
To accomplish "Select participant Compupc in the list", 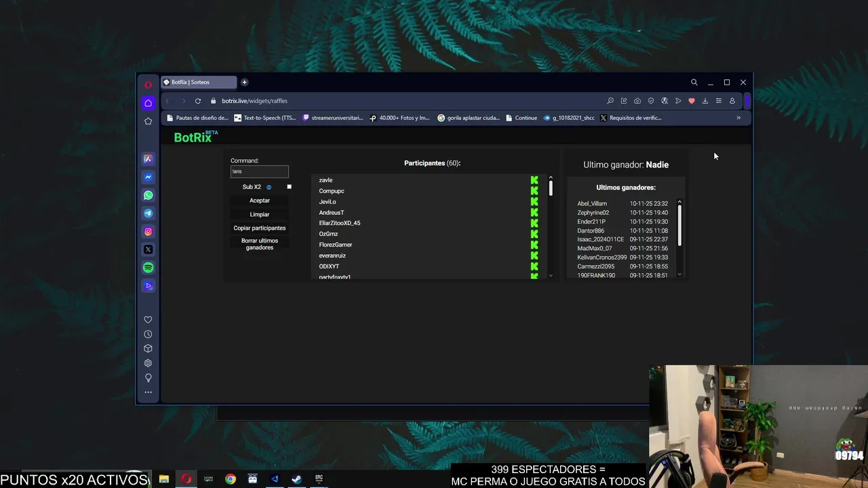I will [x=332, y=191].
